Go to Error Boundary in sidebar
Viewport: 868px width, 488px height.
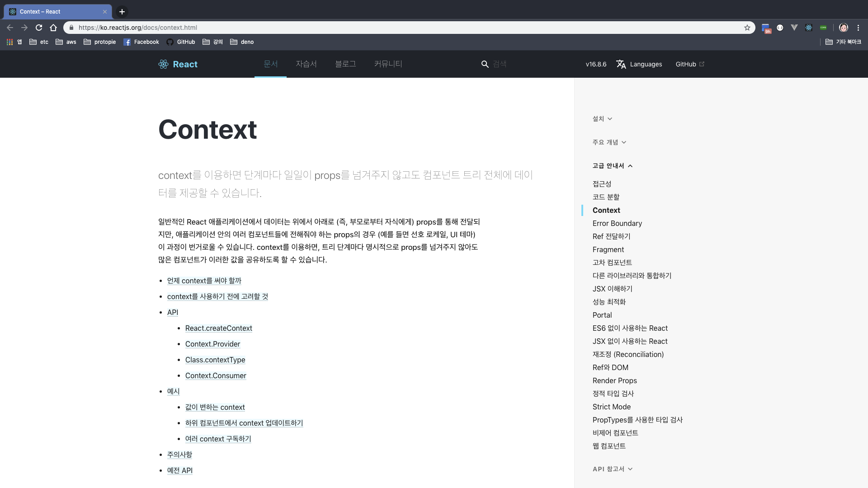click(617, 223)
